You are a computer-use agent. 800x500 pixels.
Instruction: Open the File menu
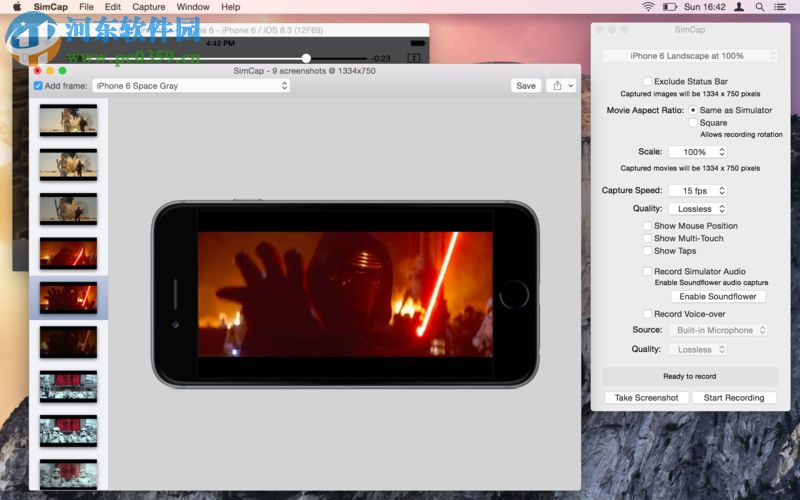[86, 7]
